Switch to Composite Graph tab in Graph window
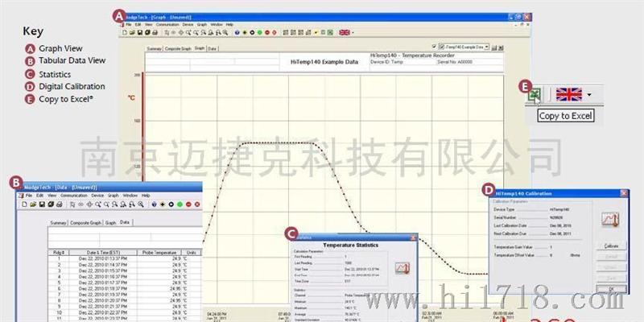Image resolution: width=644 pixels, height=322 pixels. tap(177, 48)
